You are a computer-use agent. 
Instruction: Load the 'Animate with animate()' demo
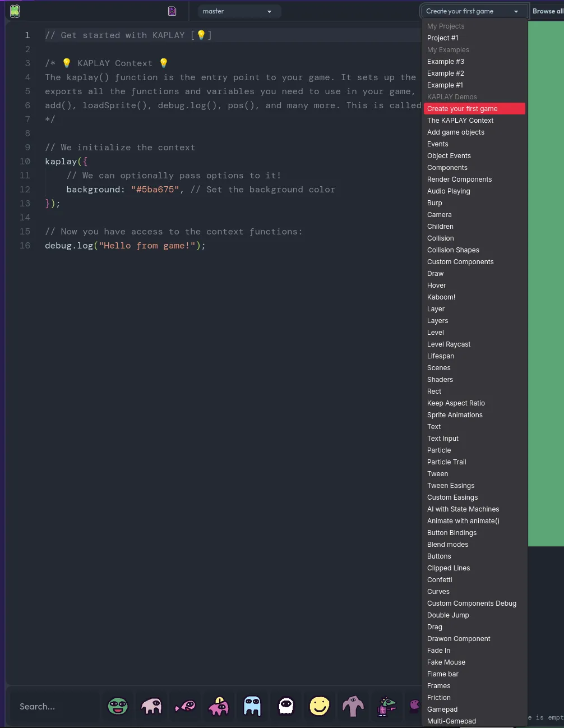[474, 521]
